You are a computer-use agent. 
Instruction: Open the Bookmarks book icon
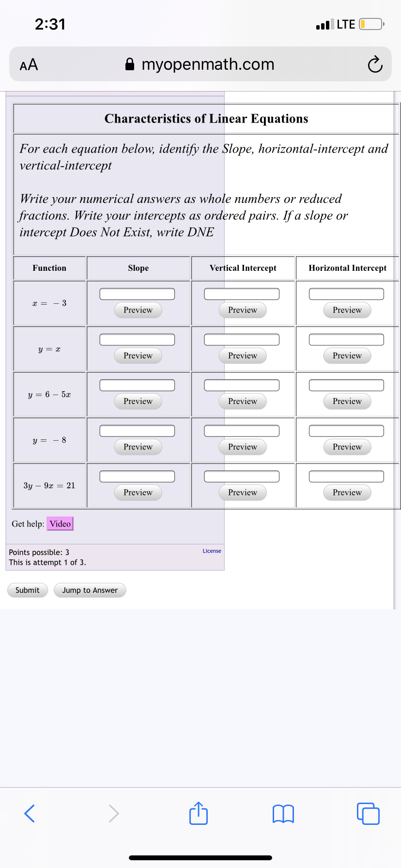pyautogui.click(x=283, y=814)
